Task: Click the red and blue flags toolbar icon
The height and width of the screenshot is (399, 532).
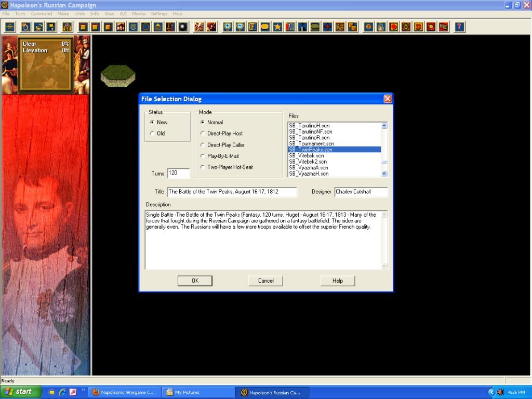Action: click(290, 27)
